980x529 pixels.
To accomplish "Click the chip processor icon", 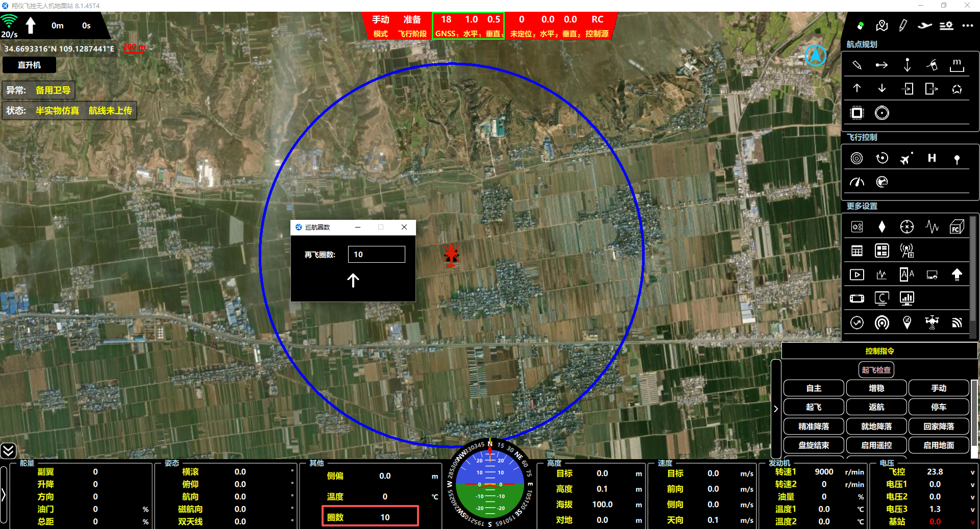I will coord(857,113).
